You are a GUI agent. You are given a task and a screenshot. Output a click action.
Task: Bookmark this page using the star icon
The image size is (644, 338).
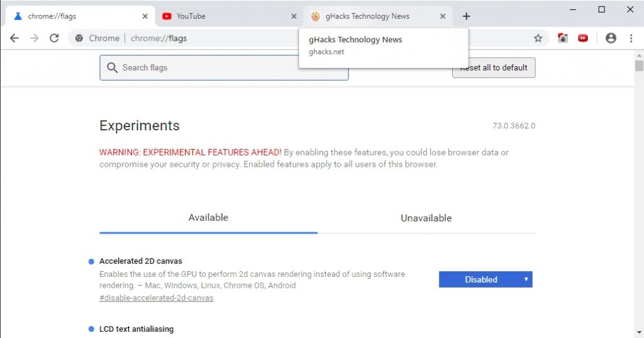pos(538,38)
